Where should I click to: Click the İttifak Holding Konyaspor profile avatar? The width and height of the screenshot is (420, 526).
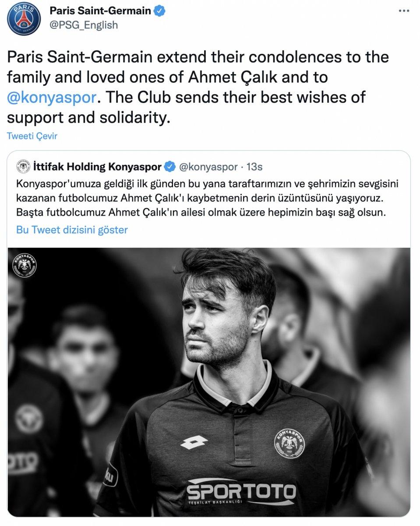24,165
